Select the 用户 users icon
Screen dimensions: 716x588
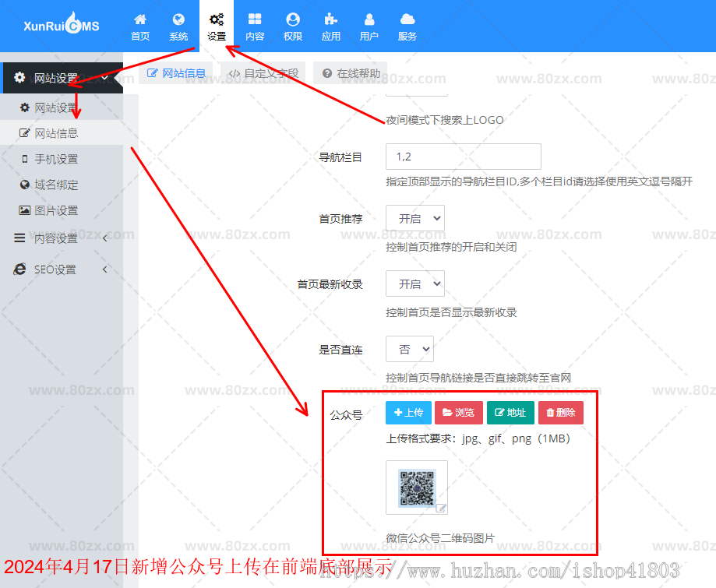click(368, 25)
